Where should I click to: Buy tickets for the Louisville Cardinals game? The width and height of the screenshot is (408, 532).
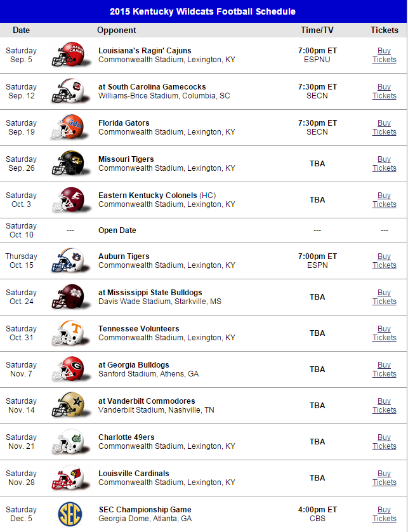pos(384,478)
